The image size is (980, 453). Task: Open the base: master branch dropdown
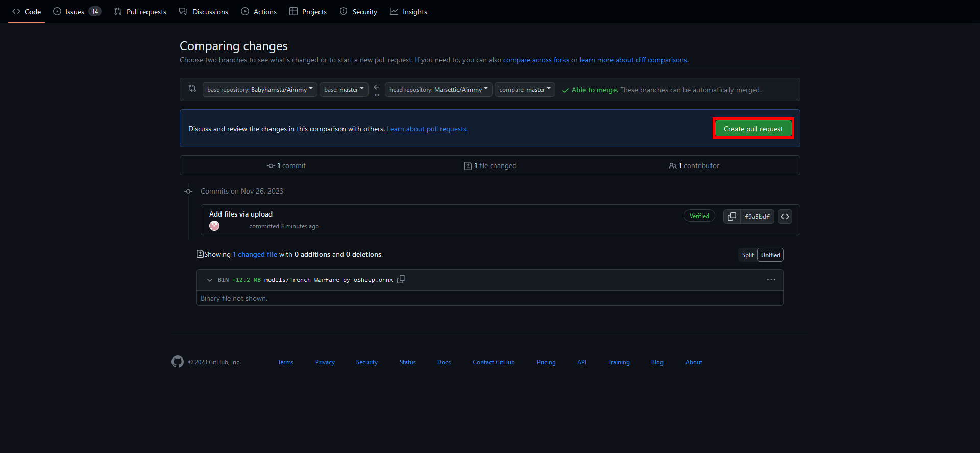344,90
